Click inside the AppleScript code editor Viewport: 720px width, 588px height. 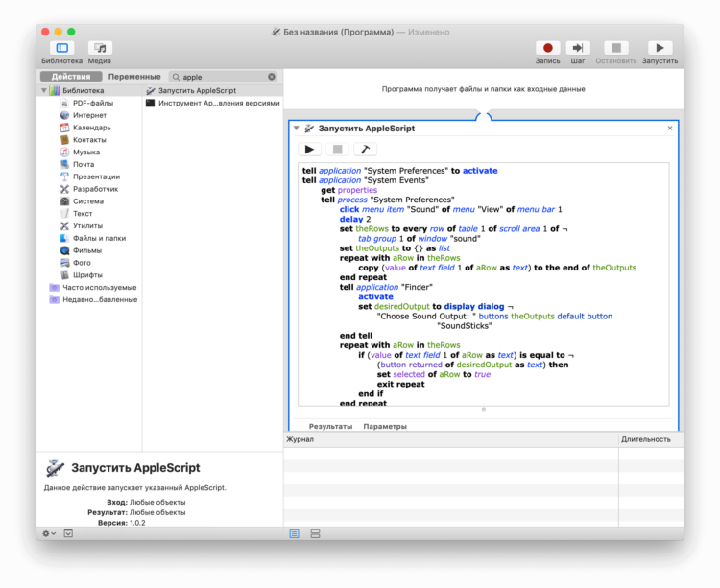[484, 284]
